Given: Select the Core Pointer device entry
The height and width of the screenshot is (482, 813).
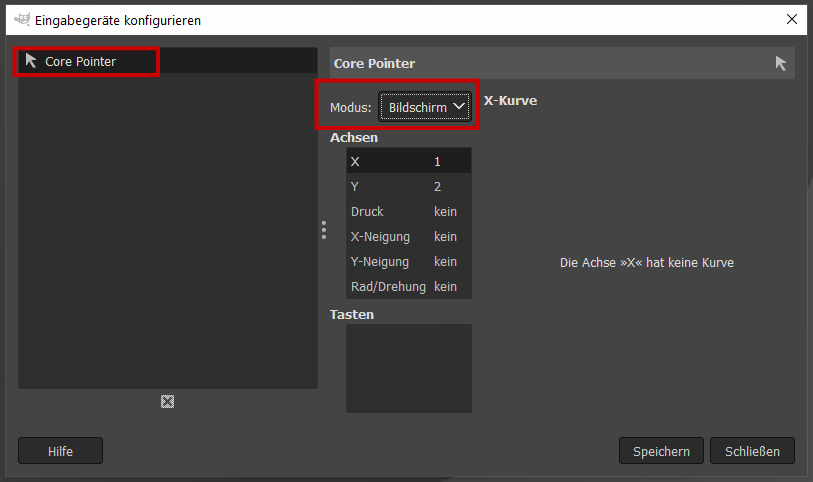Looking at the screenshot, I should [80, 61].
